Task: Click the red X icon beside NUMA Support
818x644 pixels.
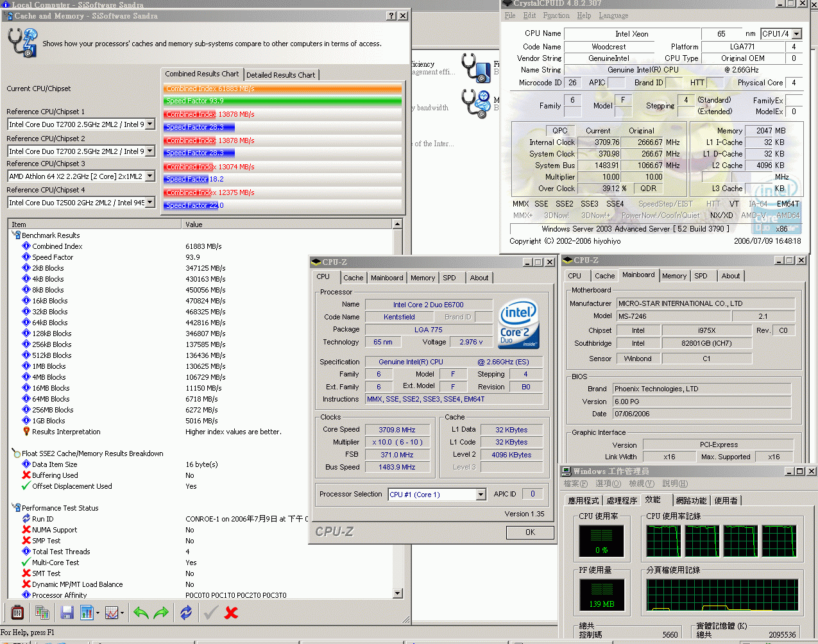Action: [26, 530]
